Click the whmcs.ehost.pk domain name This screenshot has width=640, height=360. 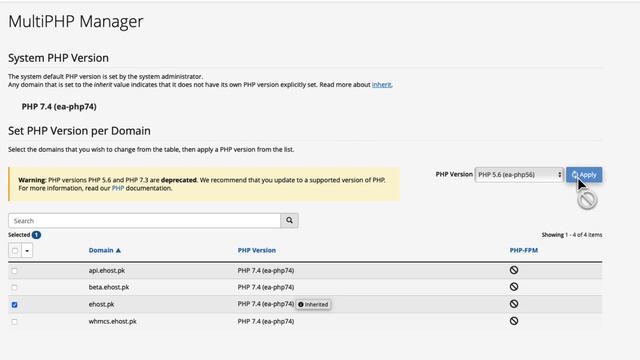point(112,322)
